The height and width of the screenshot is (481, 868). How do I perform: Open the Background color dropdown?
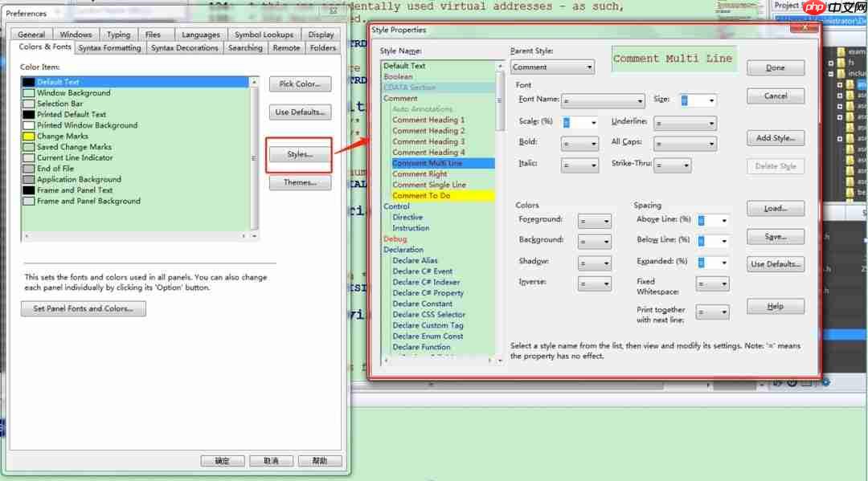(595, 242)
